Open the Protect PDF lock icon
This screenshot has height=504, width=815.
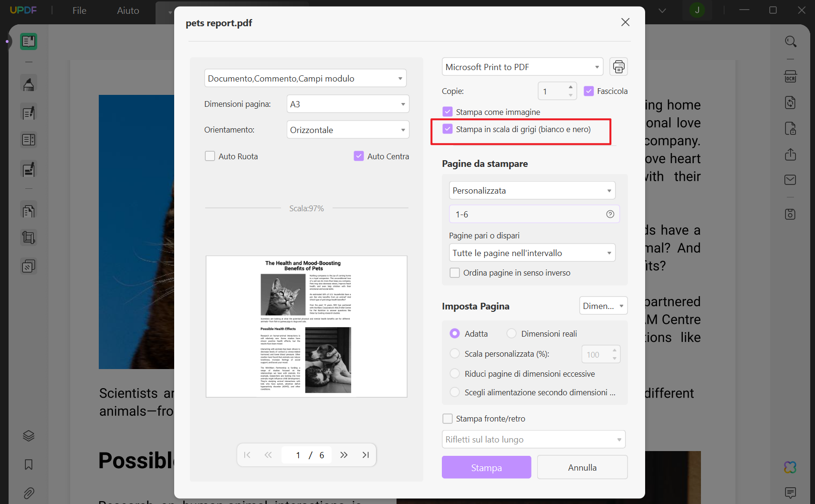[x=791, y=128]
